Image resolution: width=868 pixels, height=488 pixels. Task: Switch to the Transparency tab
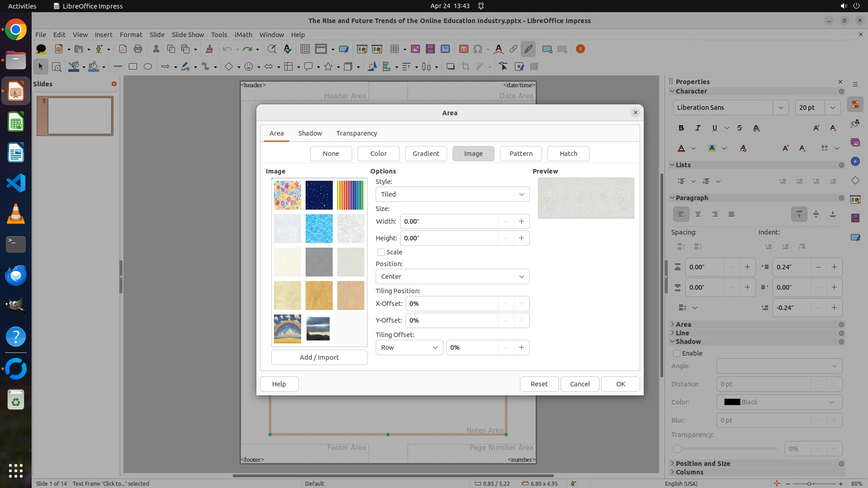(356, 133)
